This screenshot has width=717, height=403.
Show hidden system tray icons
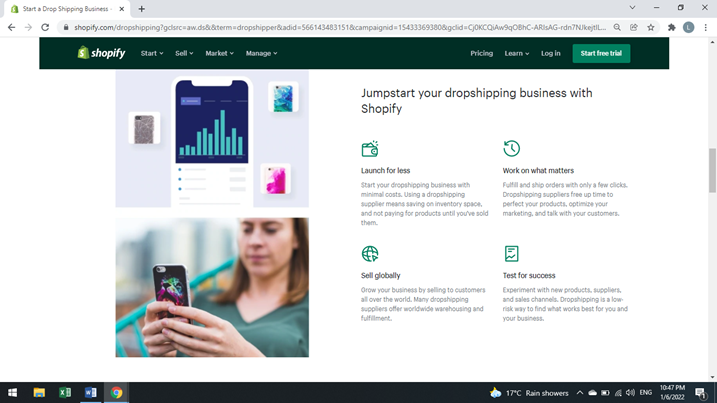580,393
